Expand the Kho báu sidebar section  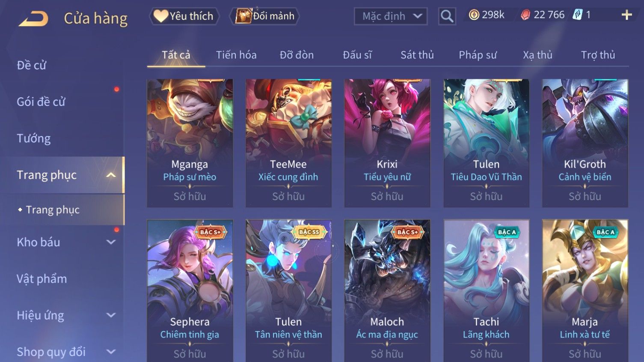point(111,242)
